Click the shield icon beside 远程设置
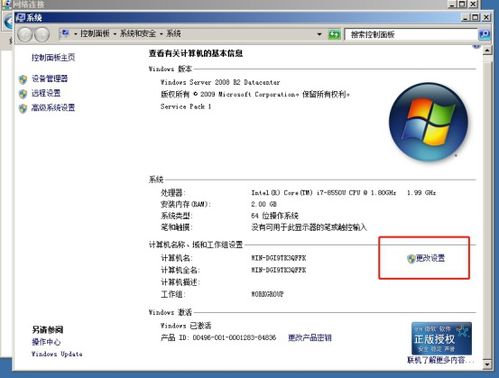499x378 pixels. (23, 94)
